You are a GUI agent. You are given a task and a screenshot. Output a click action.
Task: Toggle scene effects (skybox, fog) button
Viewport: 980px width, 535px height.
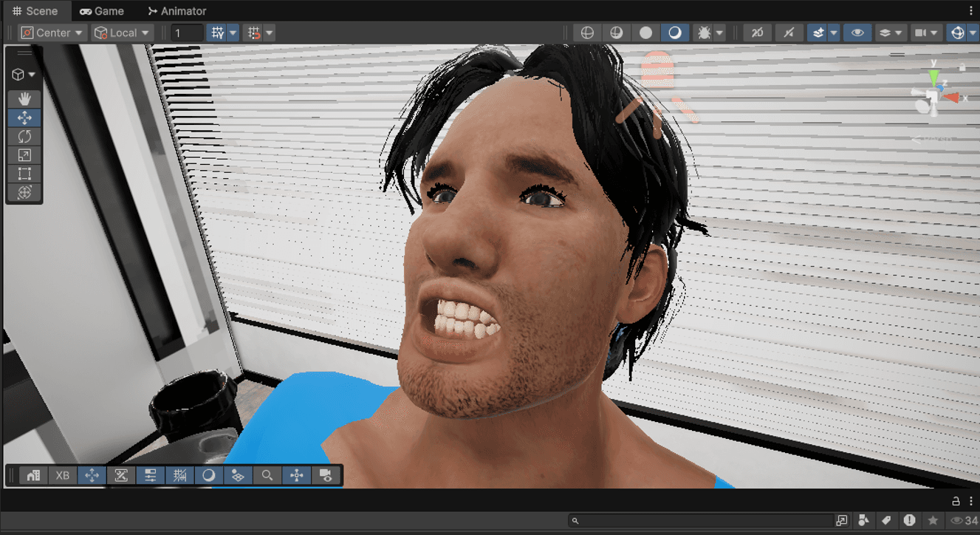point(817,33)
